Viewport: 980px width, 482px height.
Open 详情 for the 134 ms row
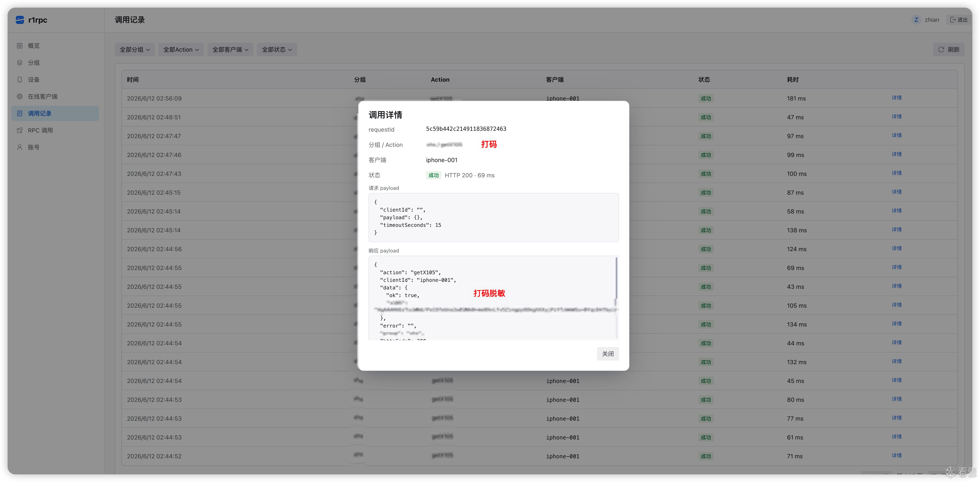[897, 324]
